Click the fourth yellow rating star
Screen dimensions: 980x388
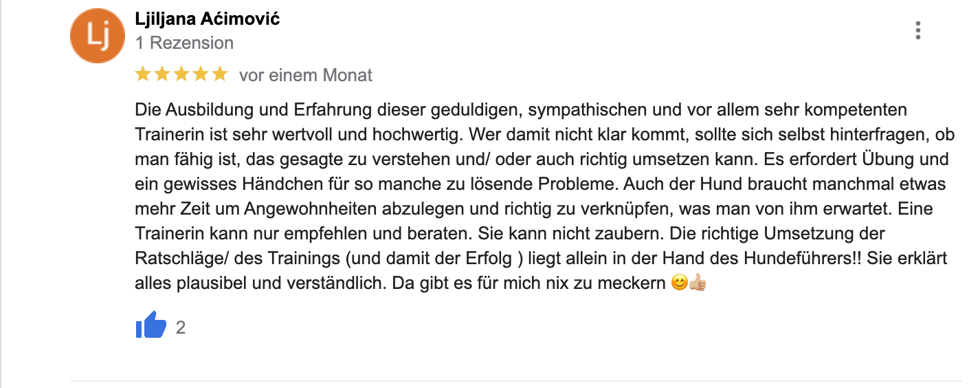201,74
